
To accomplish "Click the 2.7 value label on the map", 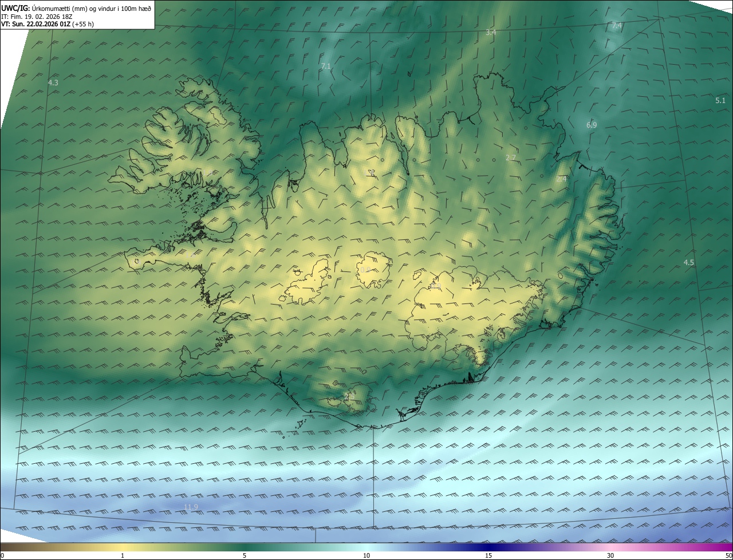I will [511, 157].
